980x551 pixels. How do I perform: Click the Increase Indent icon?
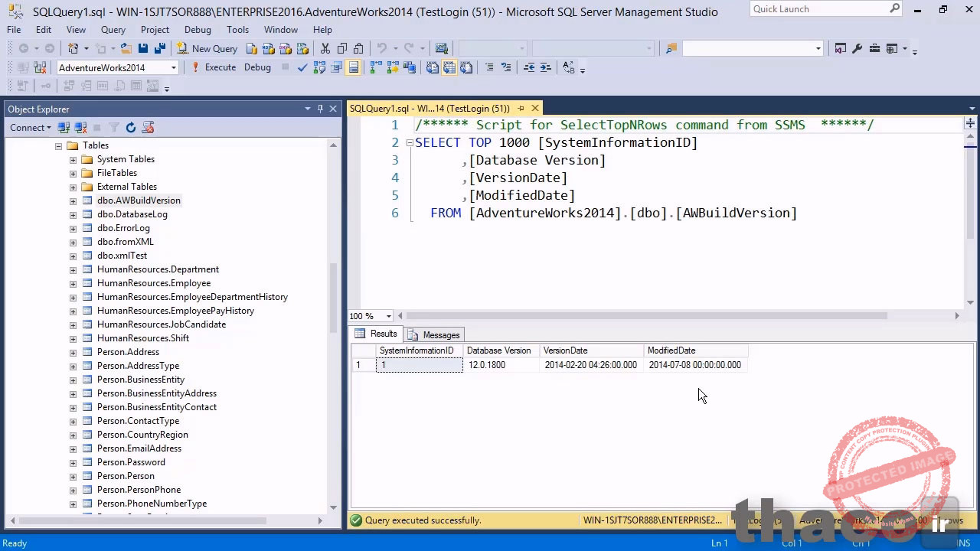(x=545, y=67)
